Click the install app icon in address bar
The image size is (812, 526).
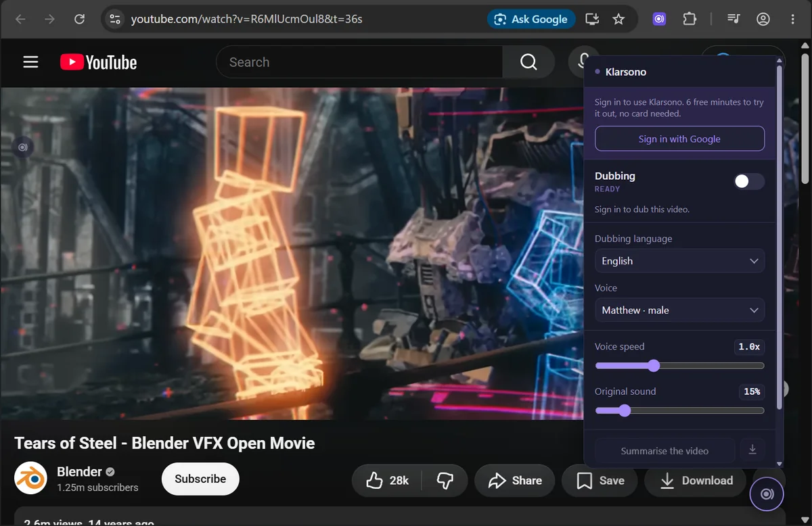click(x=592, y=19)
